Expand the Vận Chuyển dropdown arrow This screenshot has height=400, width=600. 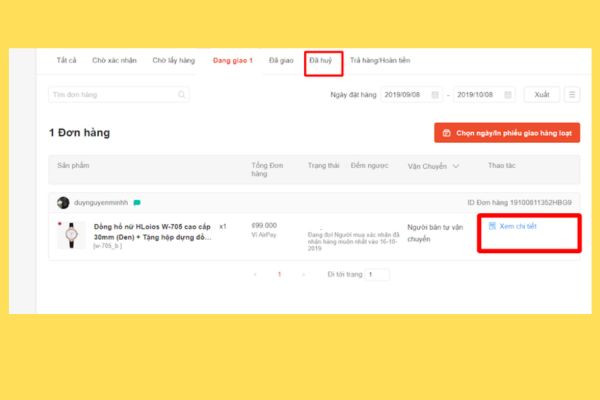[456, 166]
